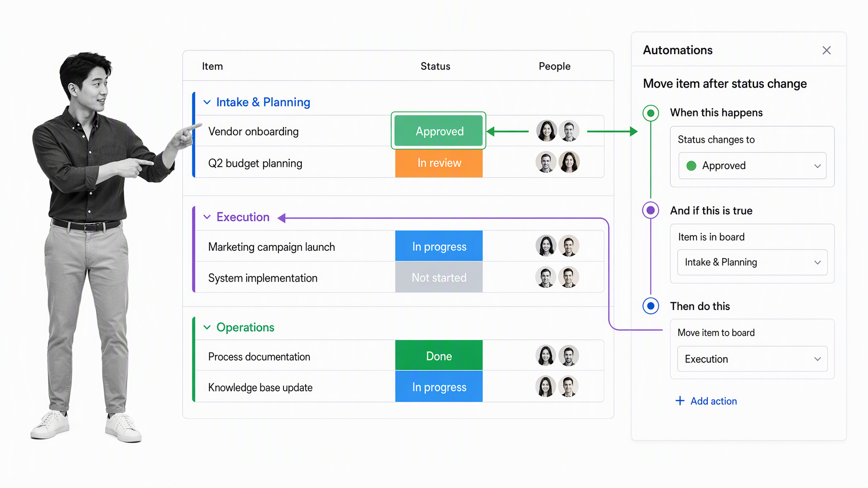
Task: Click first avatar on Marketing campaign launch row
Action: [546, 246]
